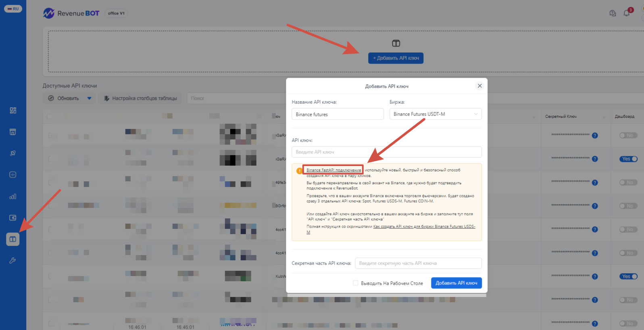Click Дашборд column header

[x=624, y=116]
